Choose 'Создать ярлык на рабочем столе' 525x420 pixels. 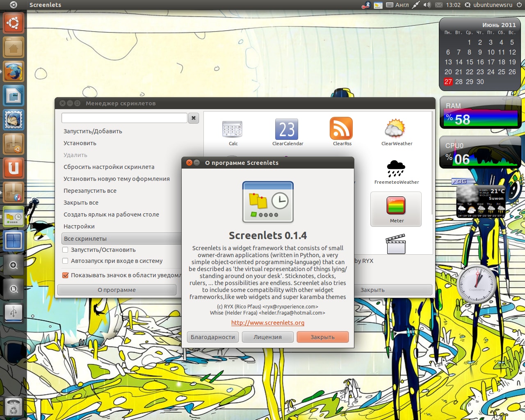pyautogui.click(x=111, y=215)
